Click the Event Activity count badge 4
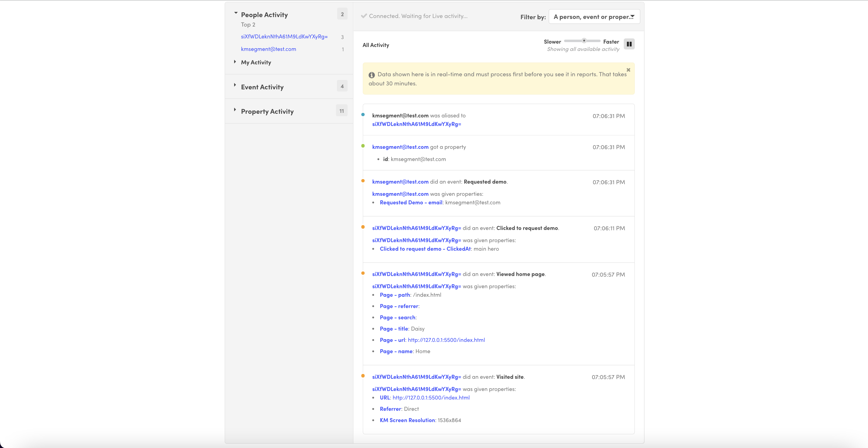The image size is (868, 448). tap(342, 86)
